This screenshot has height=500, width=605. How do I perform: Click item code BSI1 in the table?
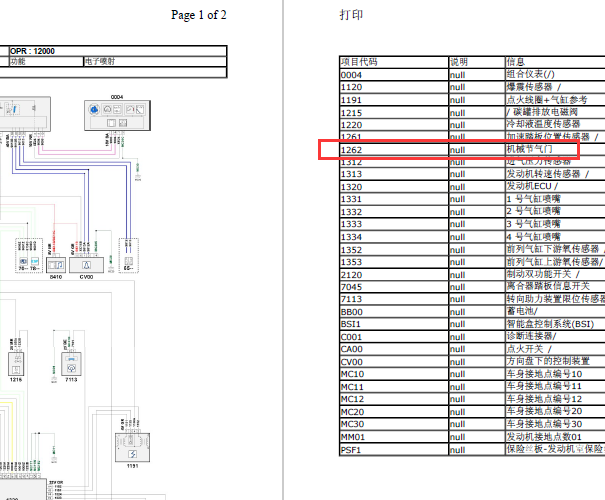(352, 324)
